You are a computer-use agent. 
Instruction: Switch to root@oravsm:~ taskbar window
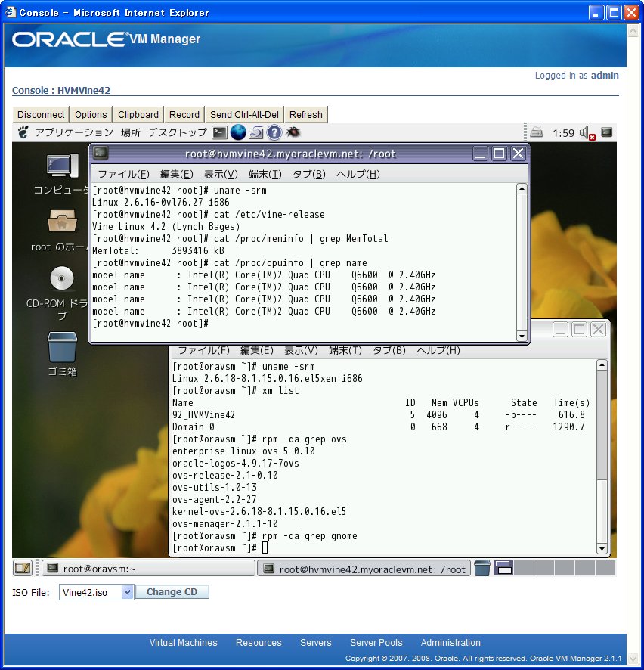[x=147, y=569]
